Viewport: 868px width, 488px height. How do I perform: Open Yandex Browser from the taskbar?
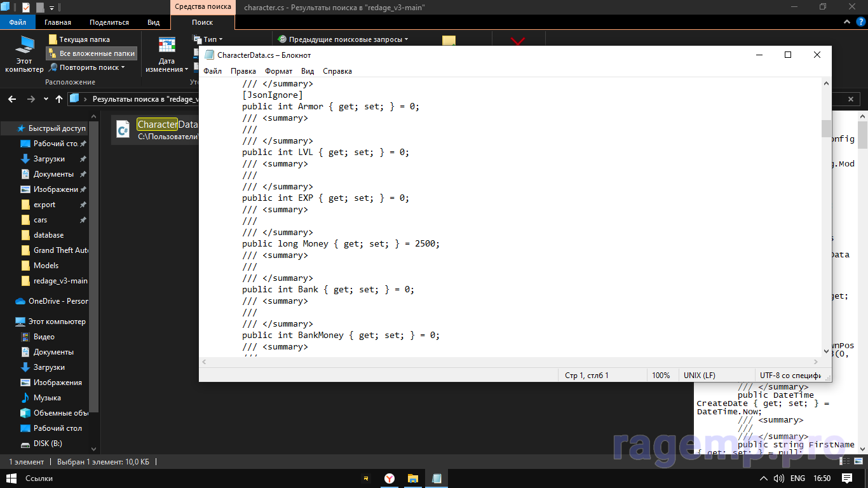coord(389,478)
